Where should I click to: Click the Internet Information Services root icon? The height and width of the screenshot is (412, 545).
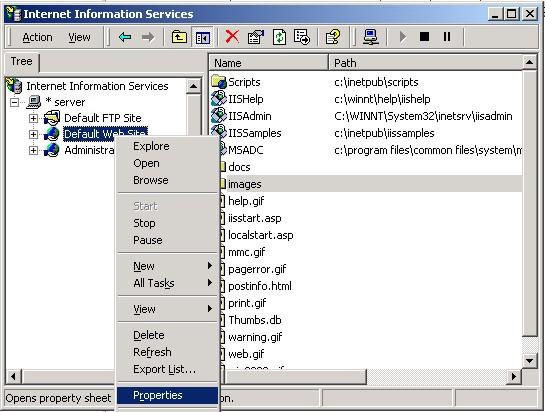[14, 86]
